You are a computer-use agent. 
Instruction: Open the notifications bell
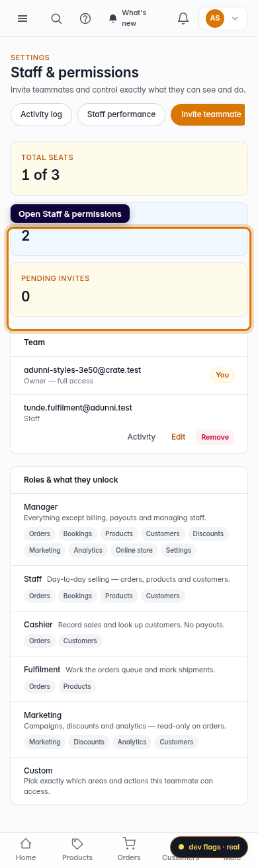(x=183, y=19)
